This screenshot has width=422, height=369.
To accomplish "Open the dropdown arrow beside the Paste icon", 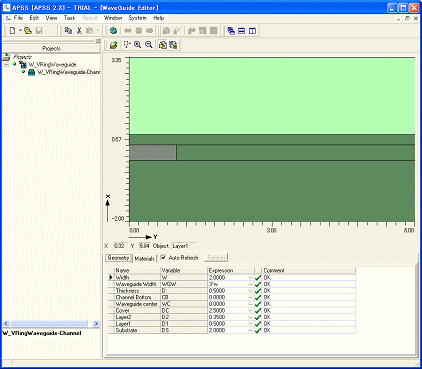I will [98, 31].
